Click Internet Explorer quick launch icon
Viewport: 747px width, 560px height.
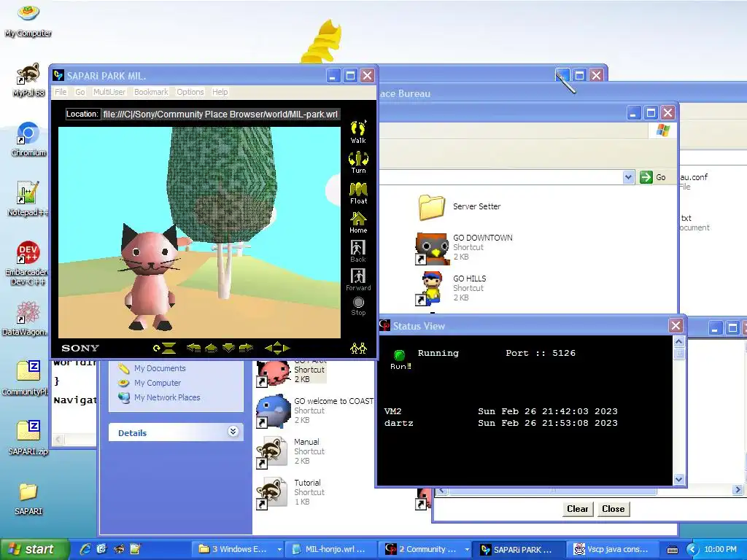85,549
